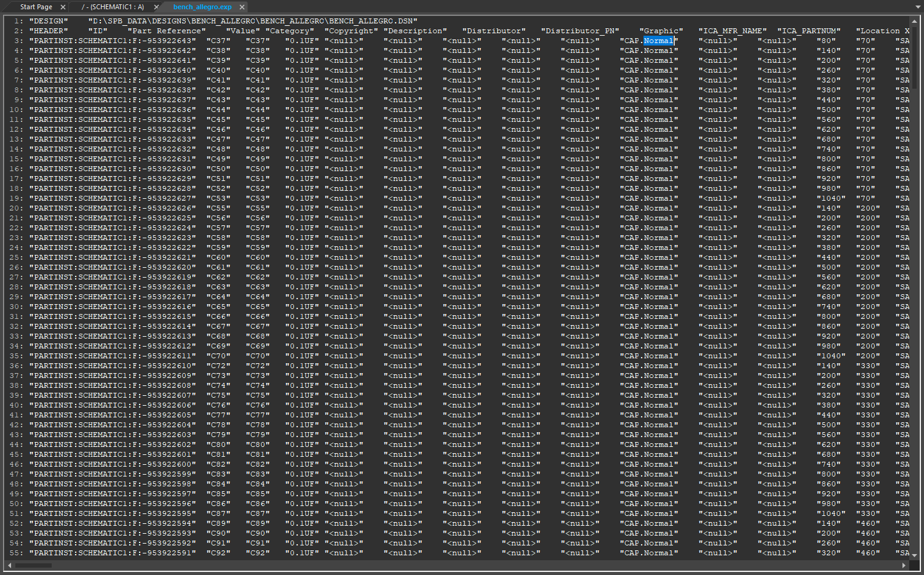The width and height of the screenshot is (924, 575).
Task: Click the "ICA_MFR_NAME" header field
Action: point(733,31)
